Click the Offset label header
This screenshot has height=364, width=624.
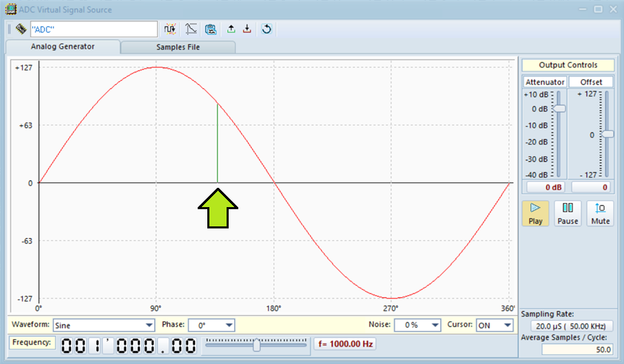coord(591,82)
